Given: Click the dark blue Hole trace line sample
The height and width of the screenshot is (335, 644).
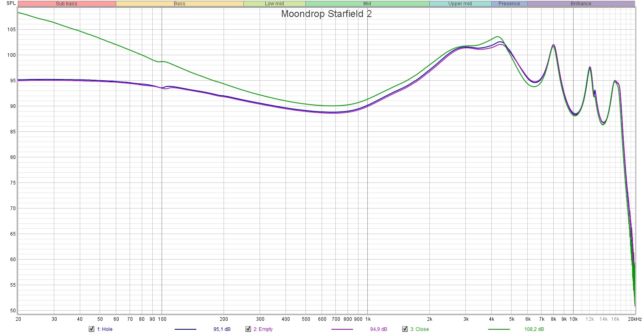Looking at the screenshot, I should coord(186,329).
